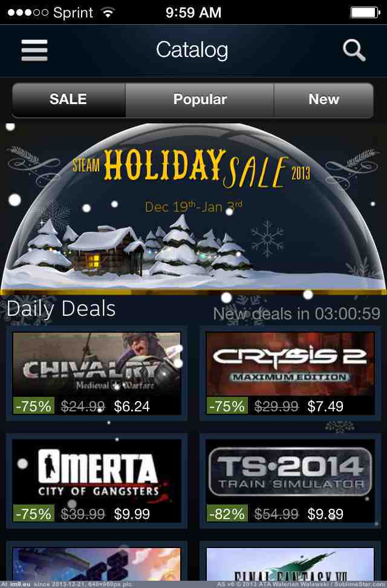Tap the -75% badge on Chivalry

click(34, 406)
